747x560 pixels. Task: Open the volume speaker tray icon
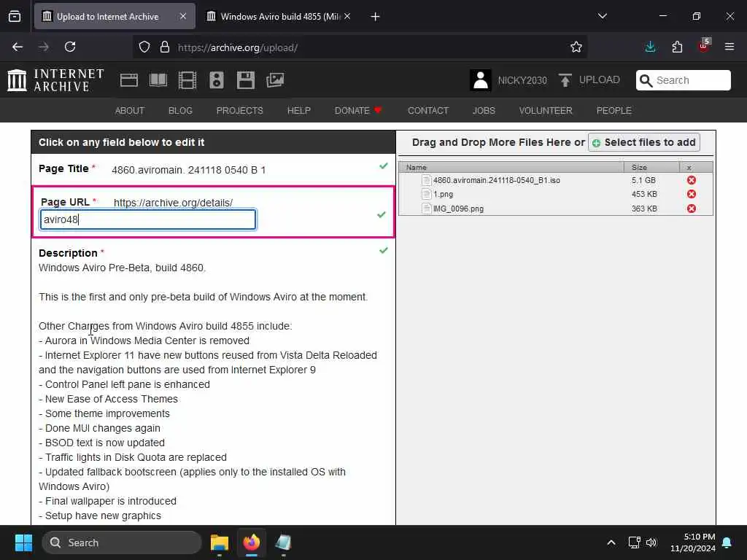(651, 542)
